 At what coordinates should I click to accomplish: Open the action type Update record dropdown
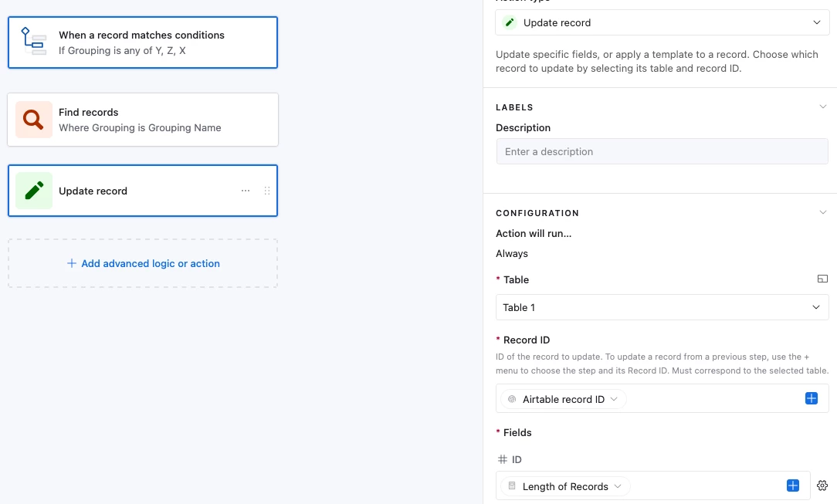pyautogui.click(x=662, y=23)
